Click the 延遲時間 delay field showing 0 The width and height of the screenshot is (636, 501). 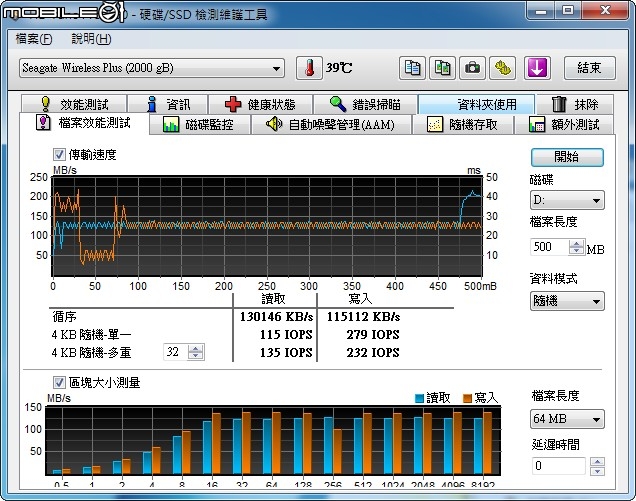point(558,466)
